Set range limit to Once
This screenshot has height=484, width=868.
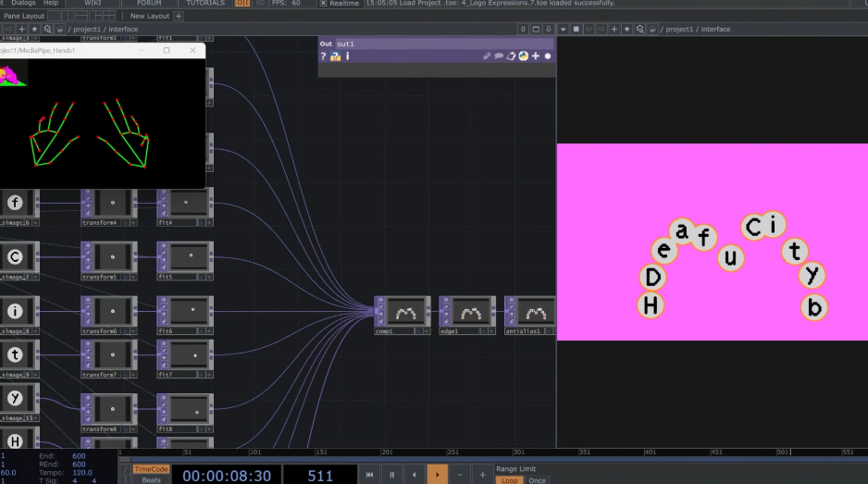tap(537, 480)
